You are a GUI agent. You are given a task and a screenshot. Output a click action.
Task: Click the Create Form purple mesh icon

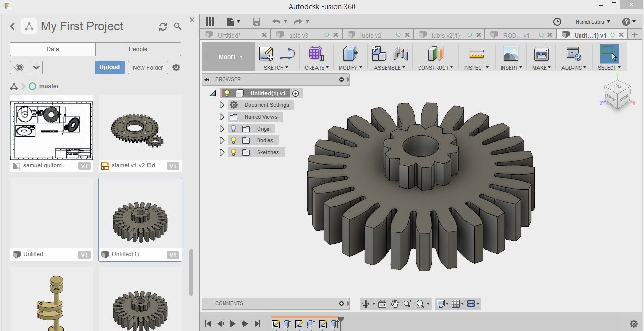tap(316, 53)
